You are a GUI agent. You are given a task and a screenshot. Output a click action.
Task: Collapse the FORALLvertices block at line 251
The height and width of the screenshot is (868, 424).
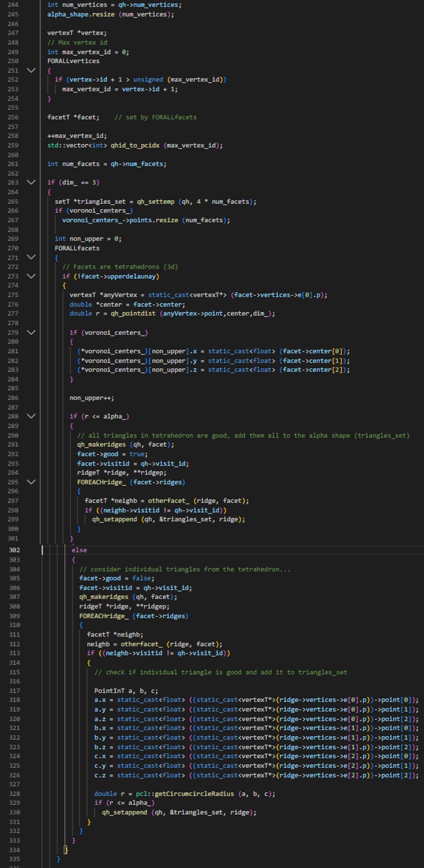click(x=31, y=70)
